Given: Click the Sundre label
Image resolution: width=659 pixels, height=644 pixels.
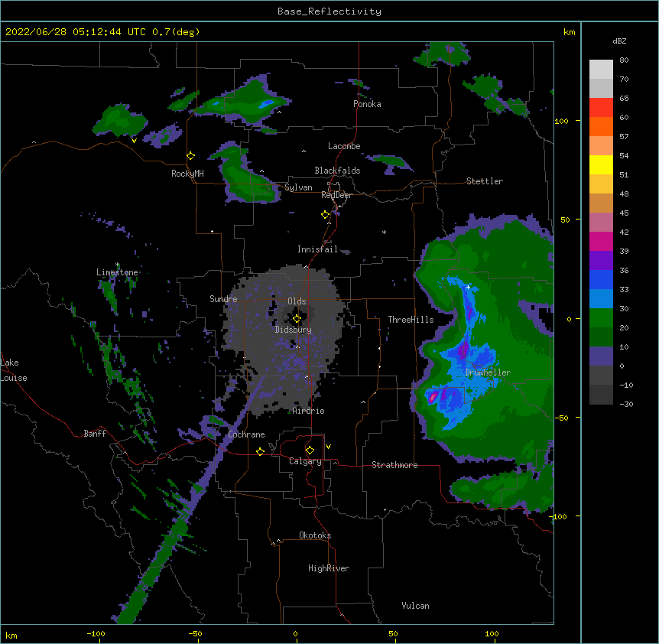Looking at the screenshot, I should [223, 299].
